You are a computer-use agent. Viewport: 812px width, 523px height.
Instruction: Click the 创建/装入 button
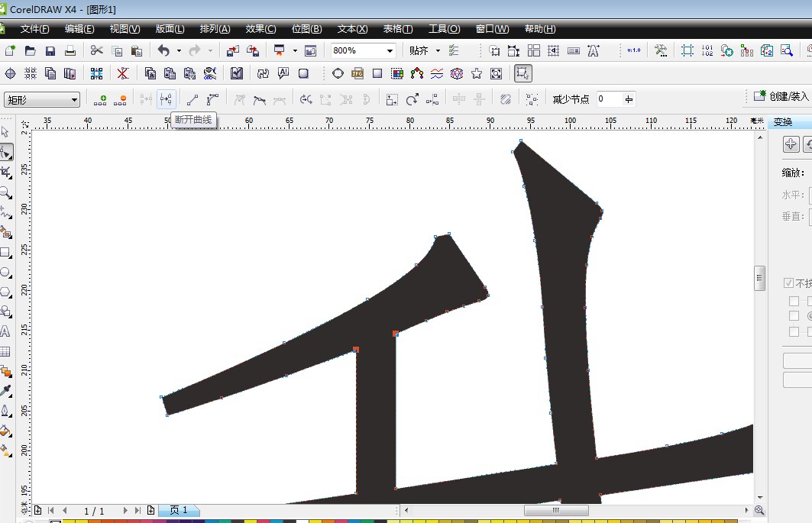[781, 96]
